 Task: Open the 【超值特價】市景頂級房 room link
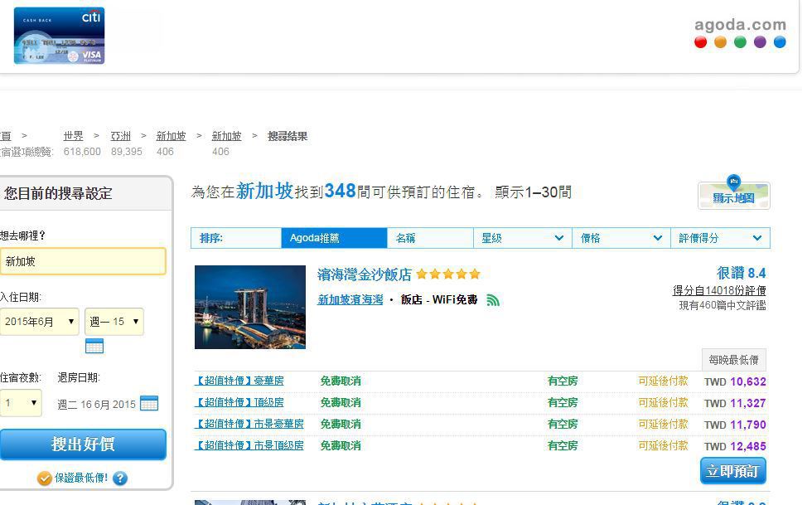pyautogui.click(x=249, y=445)
